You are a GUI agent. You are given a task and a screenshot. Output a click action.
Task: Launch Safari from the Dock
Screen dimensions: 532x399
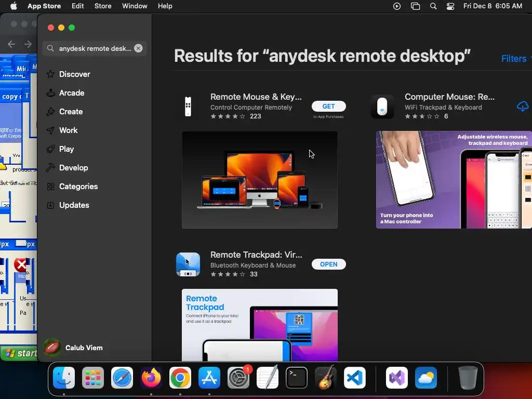coord(122,378)
